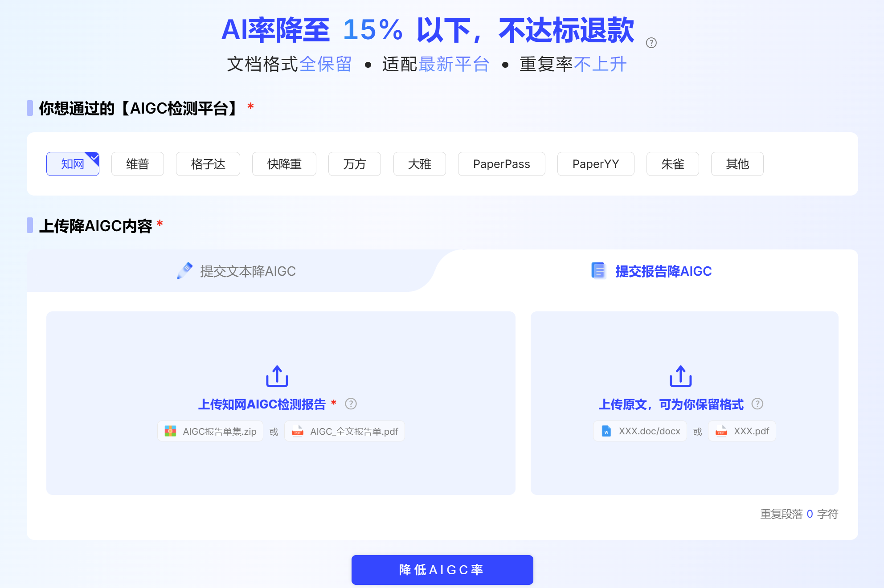This screenshot has width=884, height=588.
Task: Click the PDF icon beside XXX.pdf
Action: pyautogui.click(x=721, y=431)
